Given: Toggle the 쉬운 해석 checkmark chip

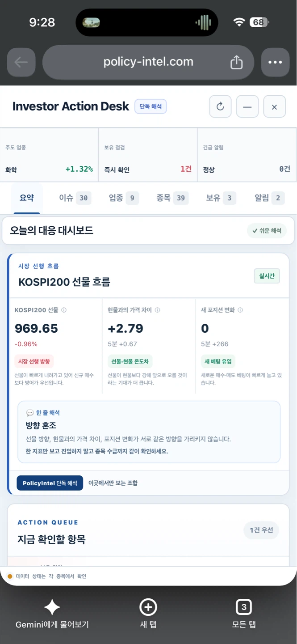Looking at the screenshot, I should [x=267, y=231].
